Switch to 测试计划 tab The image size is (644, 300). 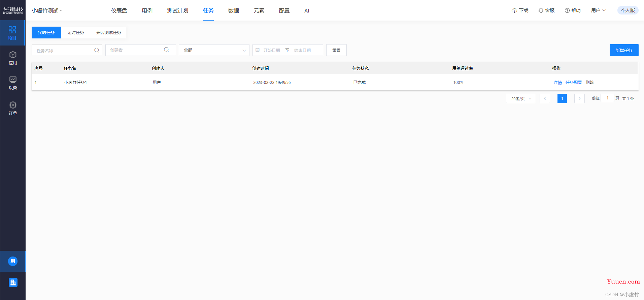[x=178, y=11]
